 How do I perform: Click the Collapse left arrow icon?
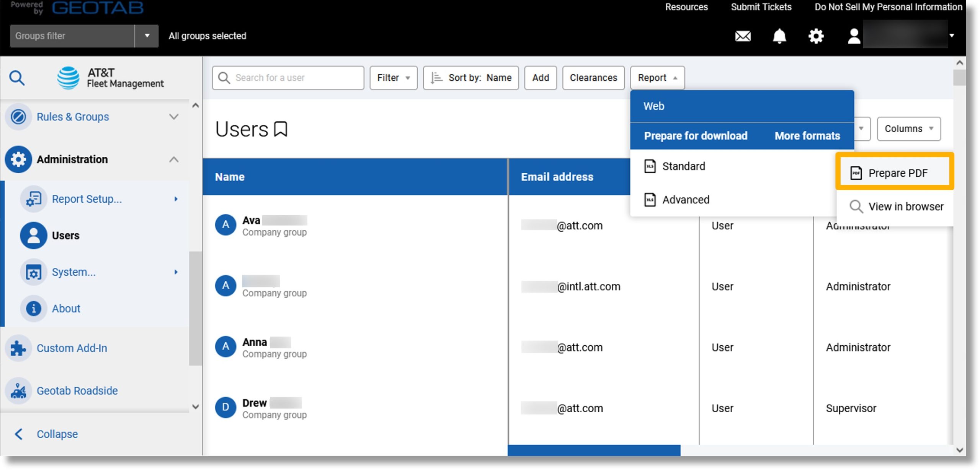click(x=18, y=434)
